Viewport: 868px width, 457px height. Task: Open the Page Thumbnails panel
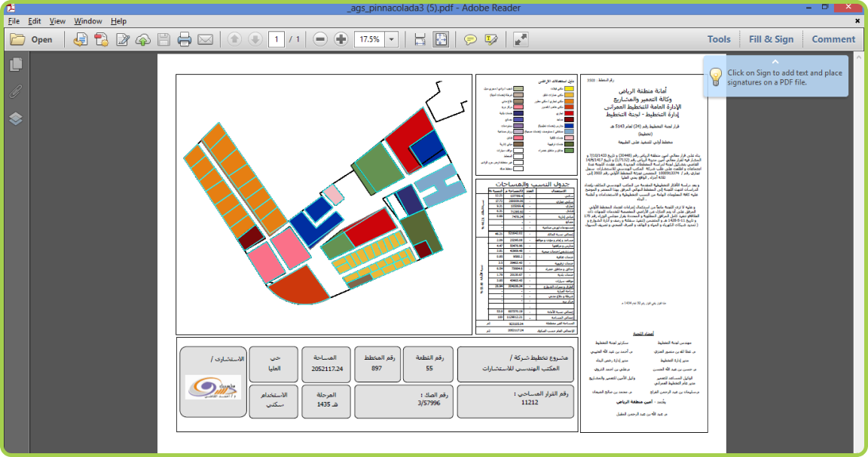15,66
